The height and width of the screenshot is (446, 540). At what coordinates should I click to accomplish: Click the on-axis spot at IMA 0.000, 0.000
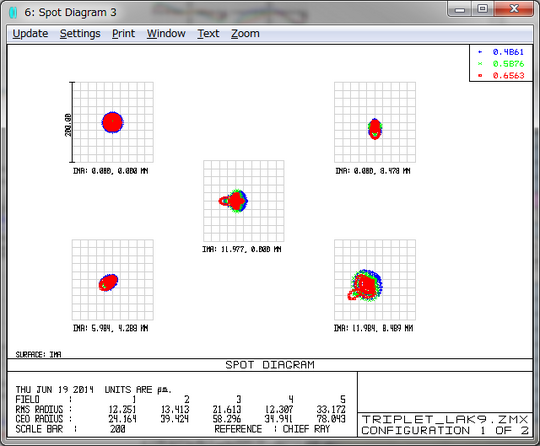(113, 122)
